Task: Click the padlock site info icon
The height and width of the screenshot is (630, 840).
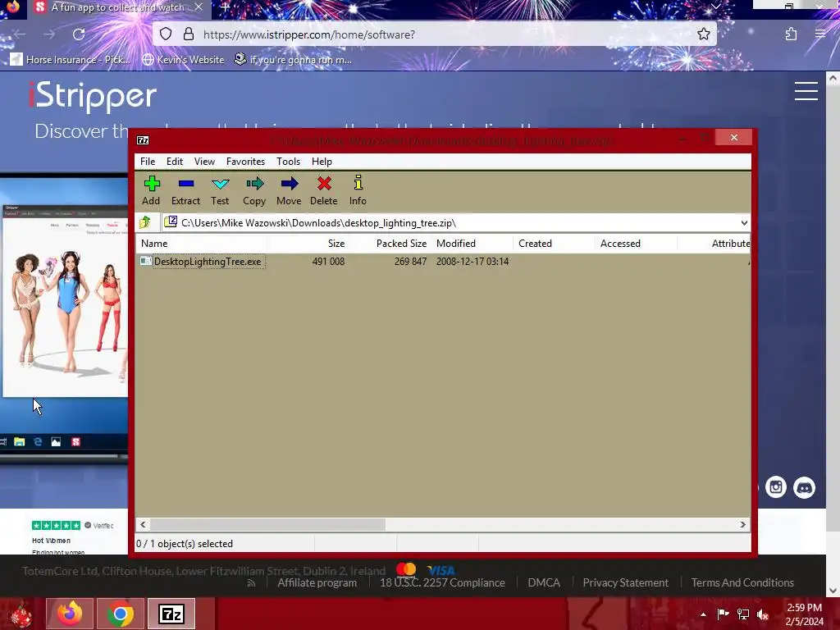Action: 189,34
